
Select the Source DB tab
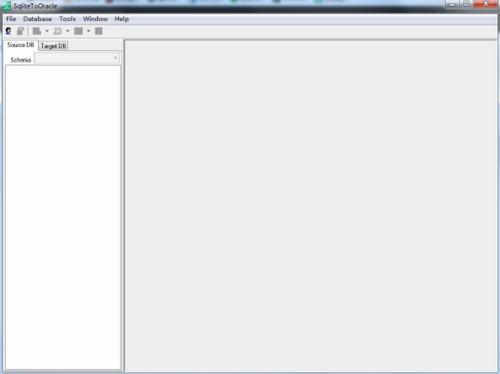[21, 45]
